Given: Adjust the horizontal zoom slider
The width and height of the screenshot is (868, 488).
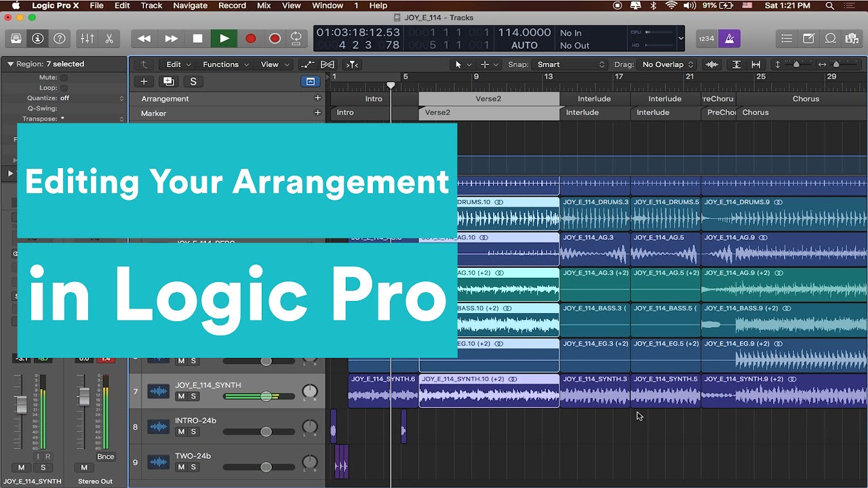Looking at the screenshot, I should [x=837, y=64].
